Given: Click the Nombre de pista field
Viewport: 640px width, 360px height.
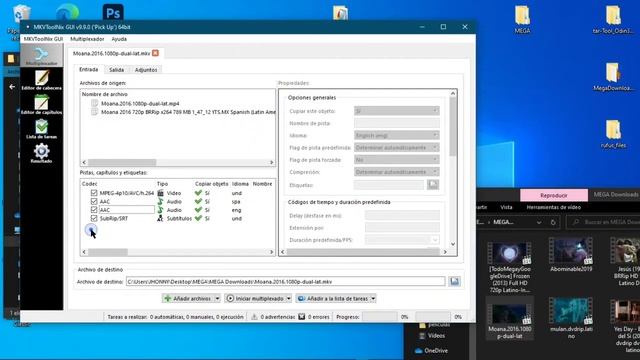Looking at the screenshot, I should point(396,123).
